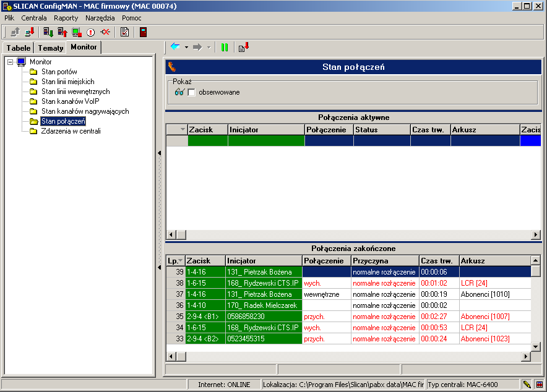Click the glasses icon beside obserwowane
This screenshot has width=547, height=392.
point(179,92)
